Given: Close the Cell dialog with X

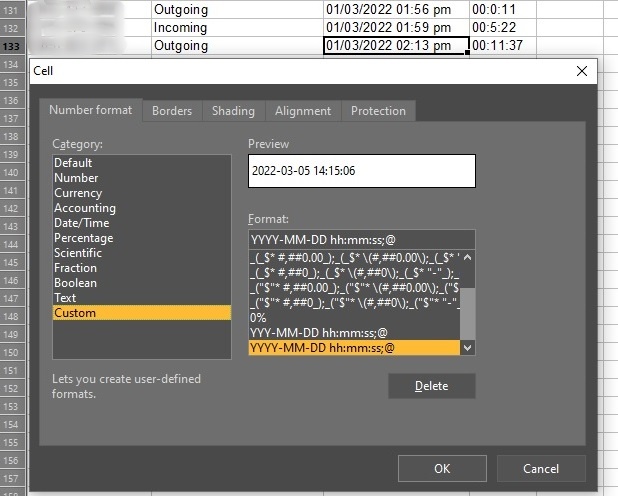Looking at the screenshot, I should (582, 71).
